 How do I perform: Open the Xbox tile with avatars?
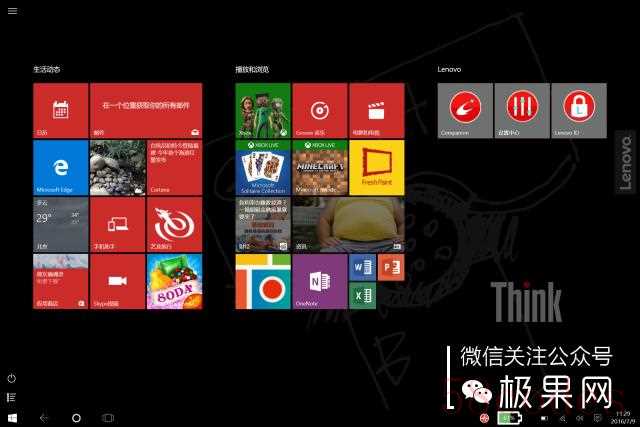[x=263, y=110]
